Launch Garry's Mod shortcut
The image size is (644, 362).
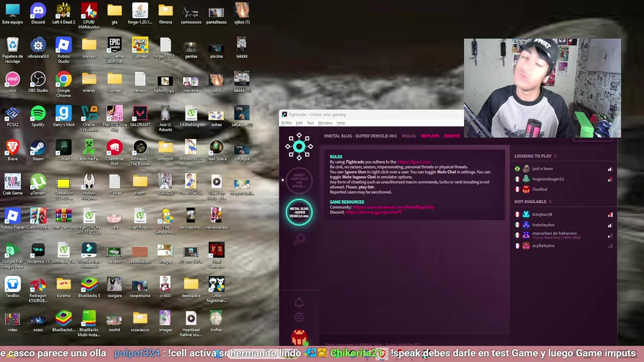(x=63, y=117)
